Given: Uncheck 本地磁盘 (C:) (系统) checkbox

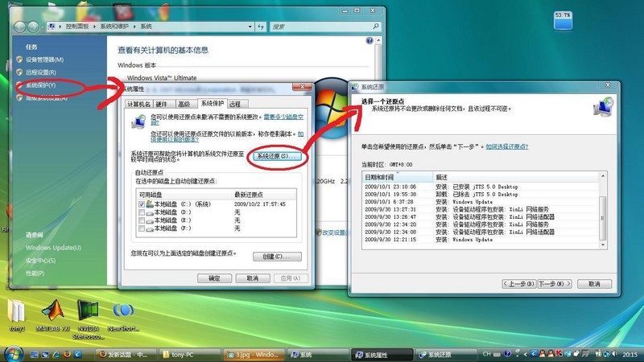Looking at the screenshot, I should coord(142,204).
